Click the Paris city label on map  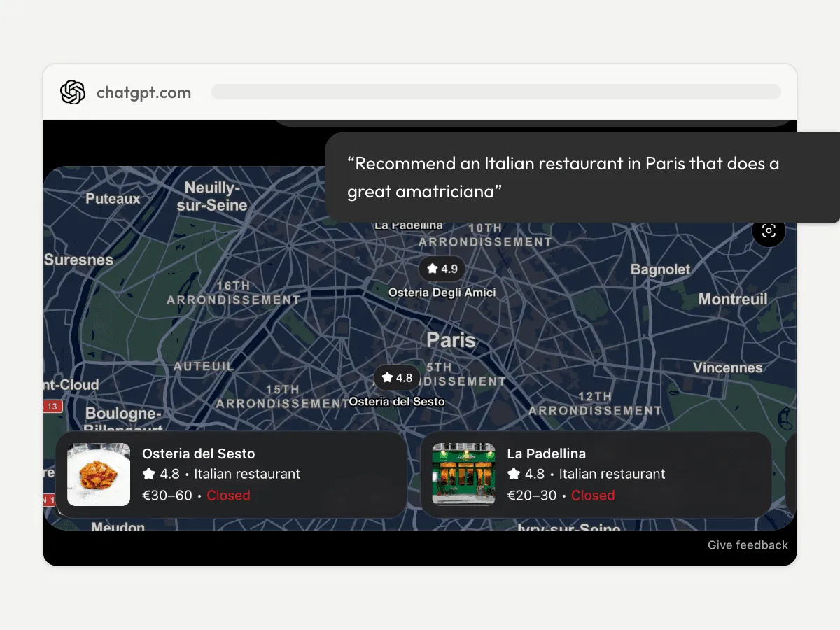pos(451,341)
